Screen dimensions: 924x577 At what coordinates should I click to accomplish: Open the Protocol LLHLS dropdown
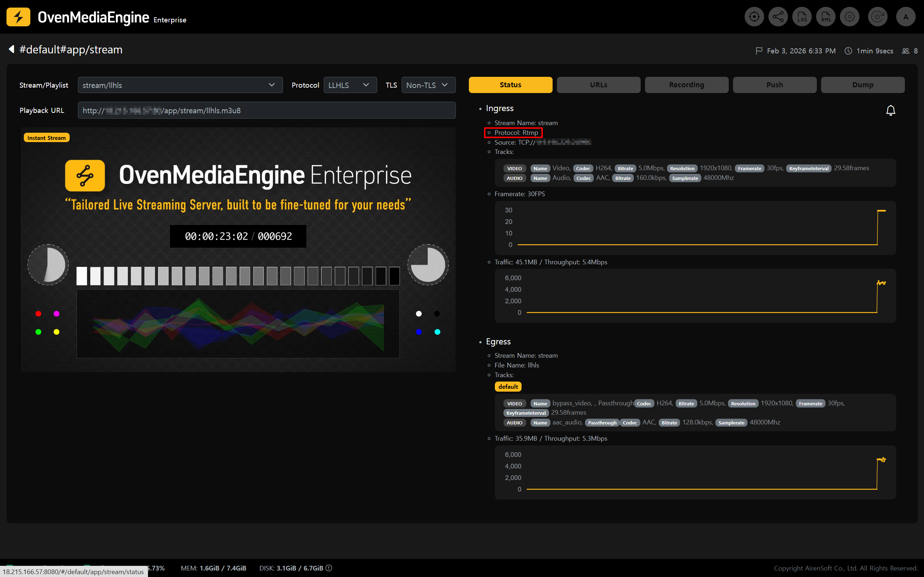point(350,85)
